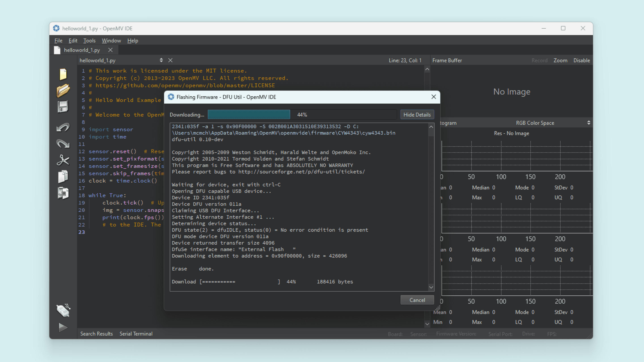Viewport: 644px width, 362px height.
Task: Cancel the firmware download
Action: [417, 300]
